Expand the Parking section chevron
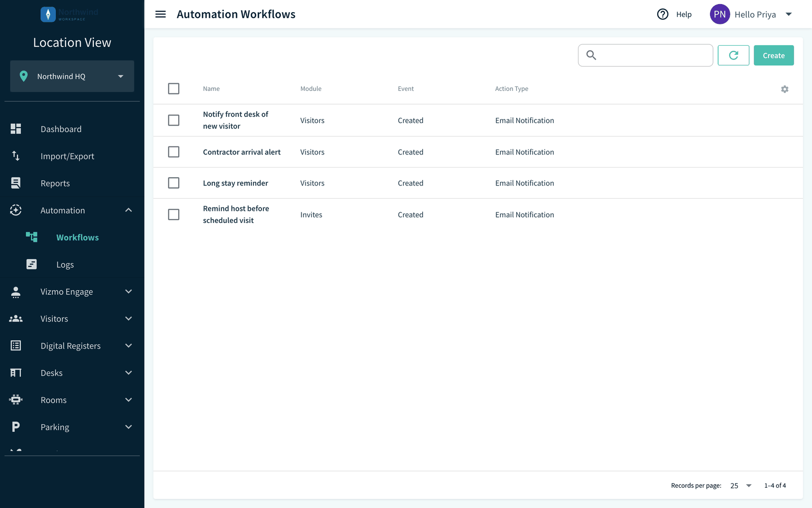The image size is (812, 508). tap(128, 427)
